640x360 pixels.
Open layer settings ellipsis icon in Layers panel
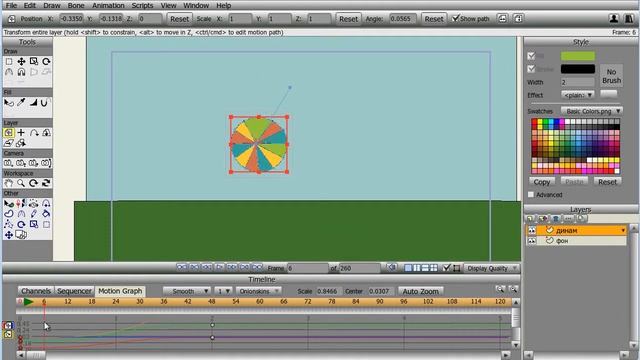(x=568, y=219)
